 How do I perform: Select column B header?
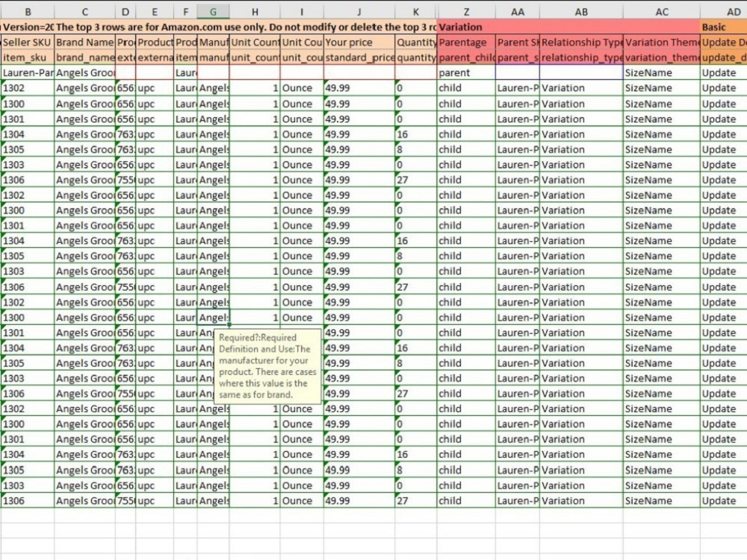pos(27,12)
